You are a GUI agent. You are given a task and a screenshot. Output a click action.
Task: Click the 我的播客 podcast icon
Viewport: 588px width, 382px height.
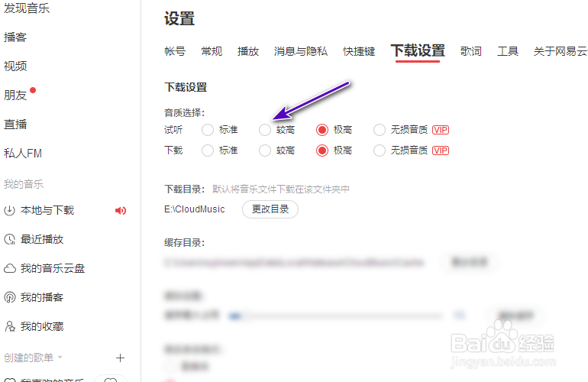pyautogui.click(x=9, y=297)
